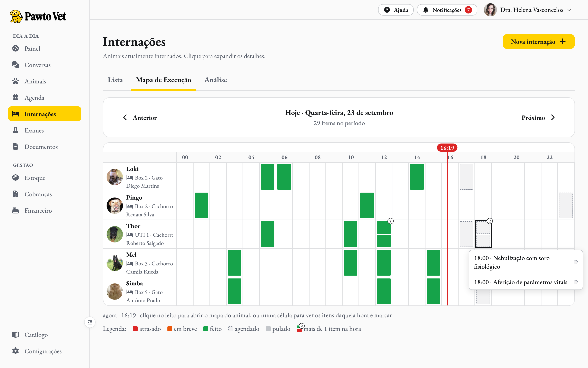Click the gray pulado legend swatch
Screen dimensions: 588x368
[268, 329]
